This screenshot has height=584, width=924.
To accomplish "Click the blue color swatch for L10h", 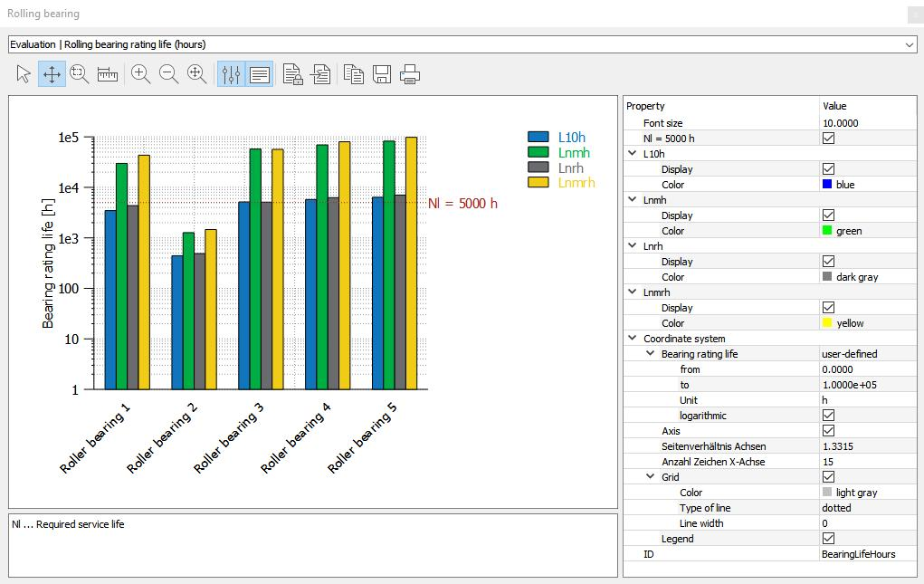I will [x=827, y=185].
